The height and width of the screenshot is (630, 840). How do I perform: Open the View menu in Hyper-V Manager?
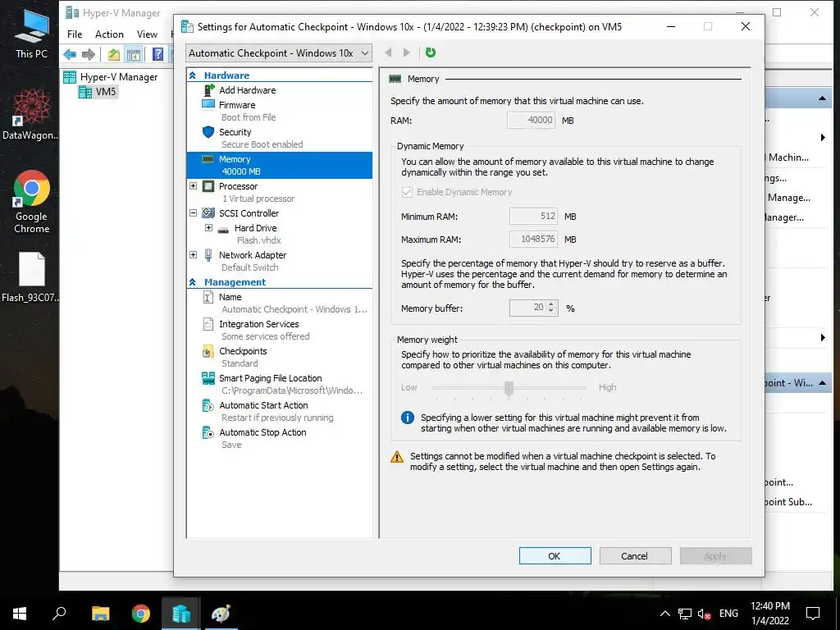pos(147,34)
